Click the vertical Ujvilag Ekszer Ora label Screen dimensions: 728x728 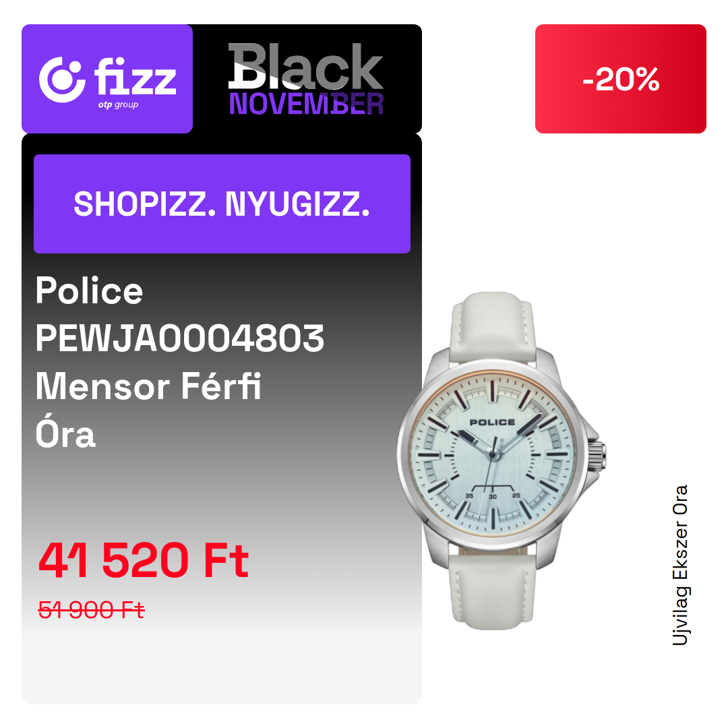tap(680, 565)
